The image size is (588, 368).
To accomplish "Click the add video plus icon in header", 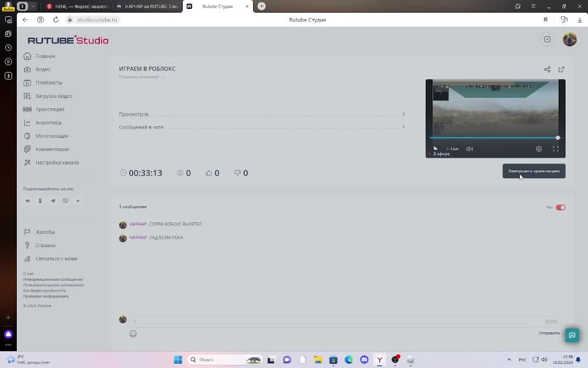I will (547, 39).
